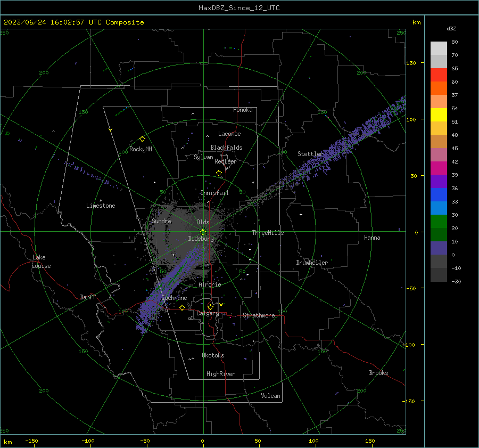Click the Brooks label
Viewport: 479px width, 448px height.
pyautogui.click(x=378, y=373)
